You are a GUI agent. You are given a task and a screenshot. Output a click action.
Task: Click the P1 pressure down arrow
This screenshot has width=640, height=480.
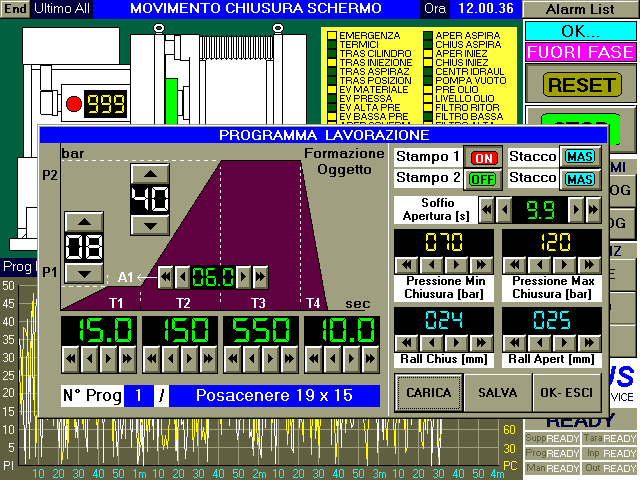point(86,271)
